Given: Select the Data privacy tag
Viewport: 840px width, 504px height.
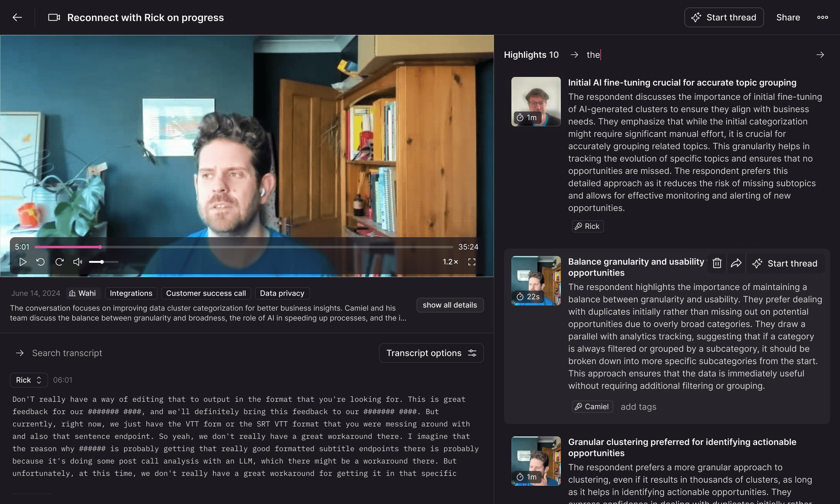Looking at the screenshot, I should pyautogui.click(x=282, y=293).
